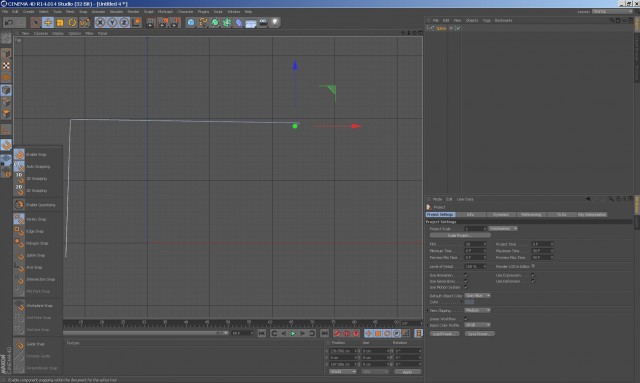Image resolution: width=640 pixels, height=383 pixels.
Task: Uncheck the Use Expression checkbox
Action: click(533, 275)
